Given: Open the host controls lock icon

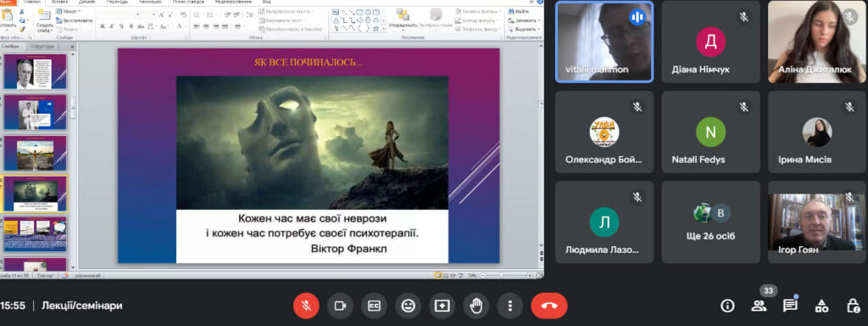Looking at the screenshot, I should [x=854, y=306].
